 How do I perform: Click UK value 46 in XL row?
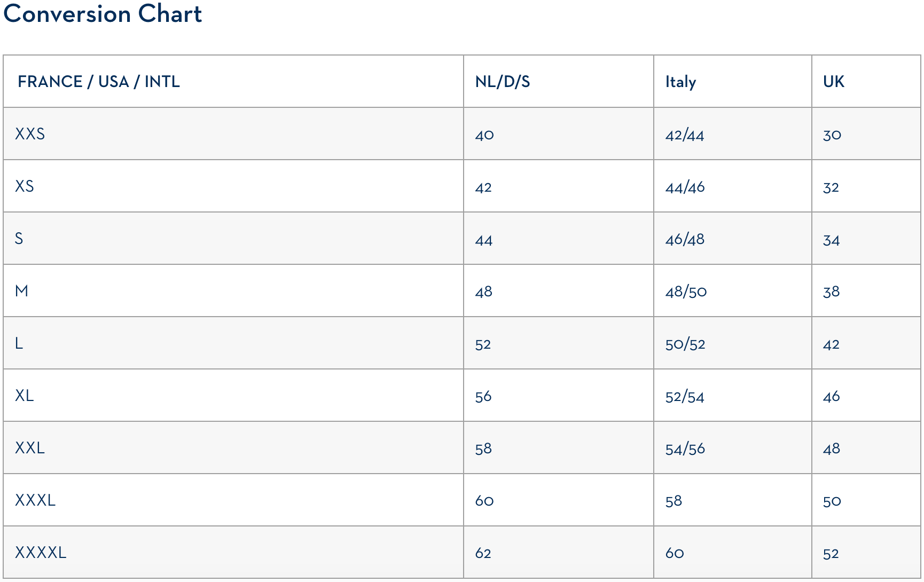click(831, 396)
